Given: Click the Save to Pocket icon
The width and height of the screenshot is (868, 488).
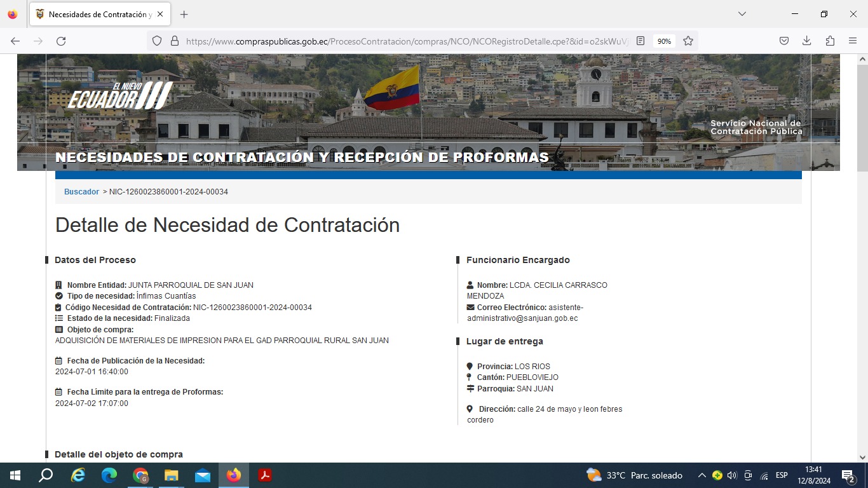Looking at the screenshot, I should click(784, 41).
